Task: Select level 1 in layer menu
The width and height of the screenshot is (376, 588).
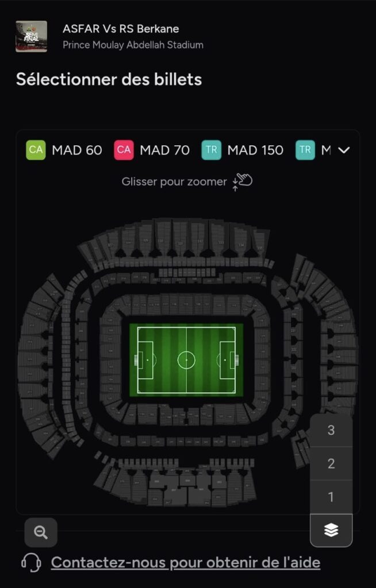Action: point(331,497)
